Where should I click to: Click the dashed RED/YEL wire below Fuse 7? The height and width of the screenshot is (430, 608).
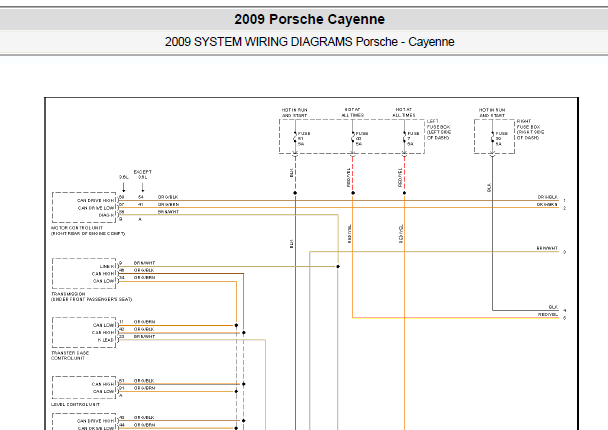pyautogui.click(x=404, y=175)
